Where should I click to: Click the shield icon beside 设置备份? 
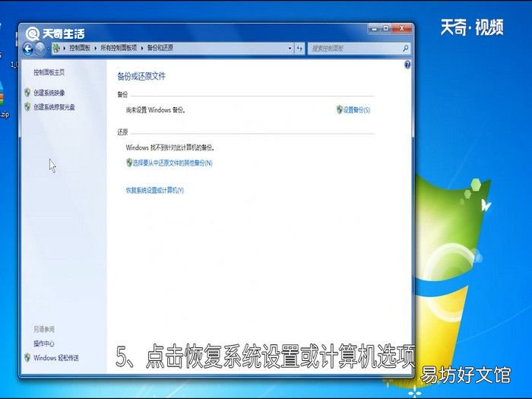tap(339, 109)
